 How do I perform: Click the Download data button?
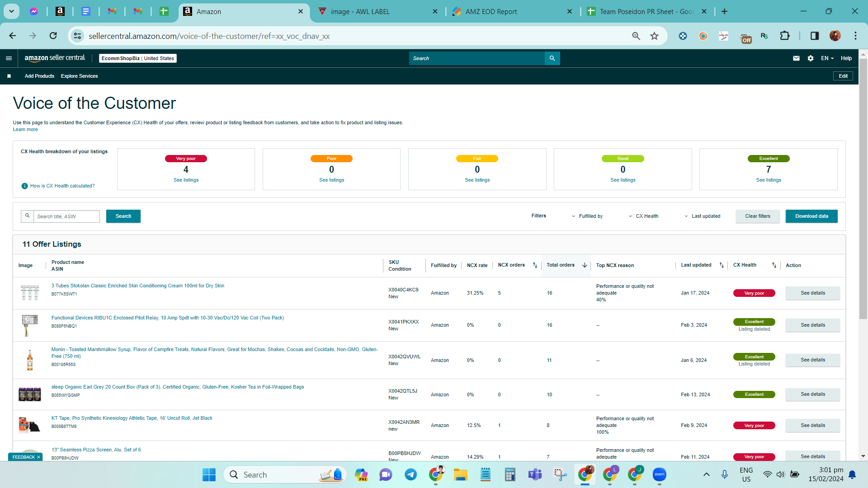point(811,216)
